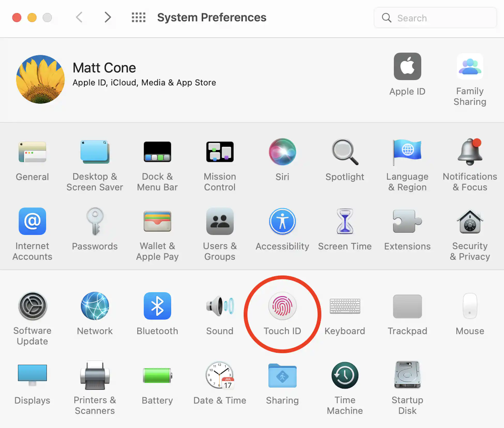This screenshot has height=428, width=504.
Task: Open Mission Control settings
Action: pos(220,152)
